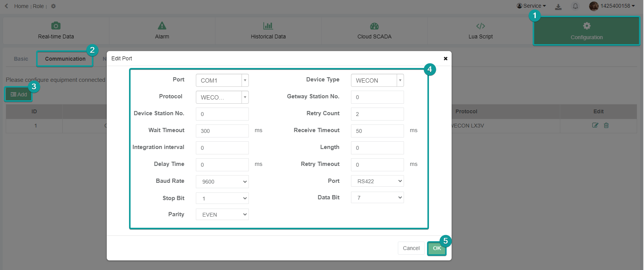This screenshot has width=644, height=270.
Task: Click the back arrow next to Home
Action: click(x=7, y=6)
